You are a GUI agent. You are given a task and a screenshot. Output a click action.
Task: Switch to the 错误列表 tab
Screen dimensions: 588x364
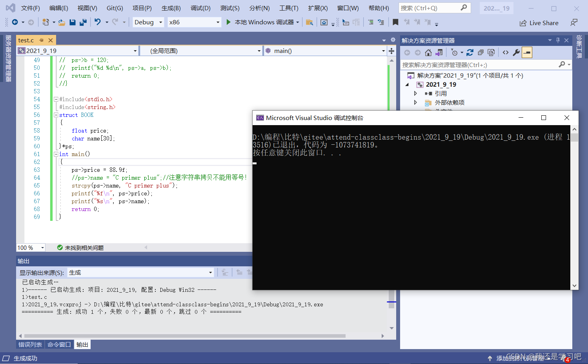click(x=30, y=345)
